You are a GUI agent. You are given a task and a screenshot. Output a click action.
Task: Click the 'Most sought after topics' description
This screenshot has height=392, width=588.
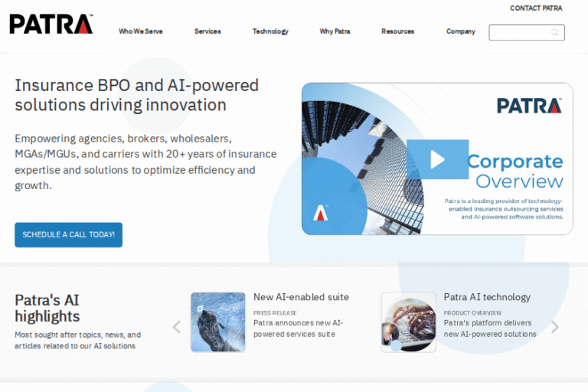coord(78,340)
